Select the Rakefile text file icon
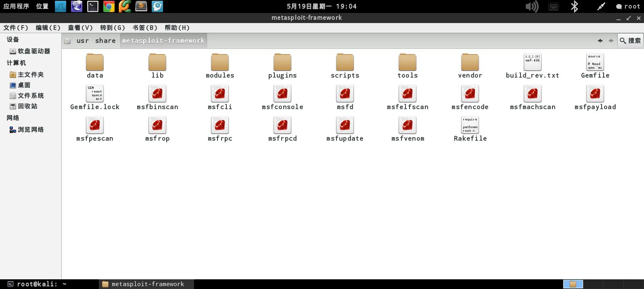This screenshot has height=289, width=644. pyautogui.click(x=470, y=125)
